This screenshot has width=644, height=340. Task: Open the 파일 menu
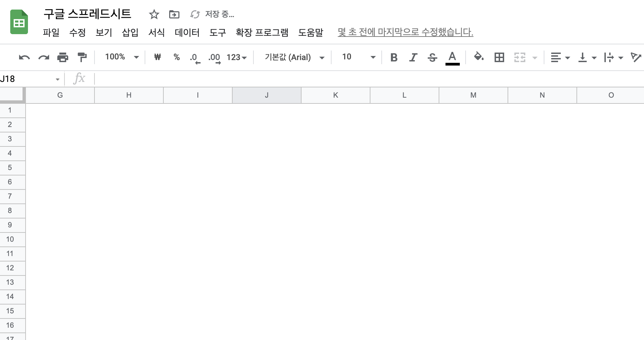coord(51,32)
